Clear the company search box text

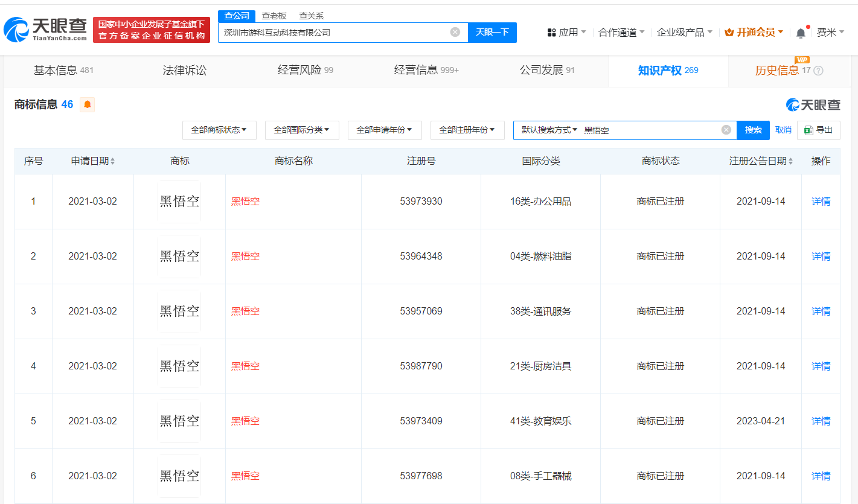tap(455, 32)
